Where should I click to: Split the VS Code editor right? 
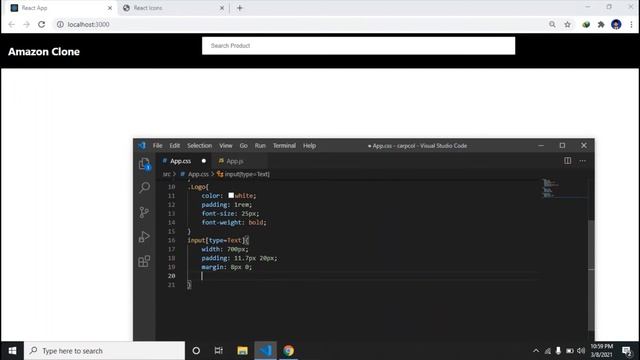(x=567, y=161)
